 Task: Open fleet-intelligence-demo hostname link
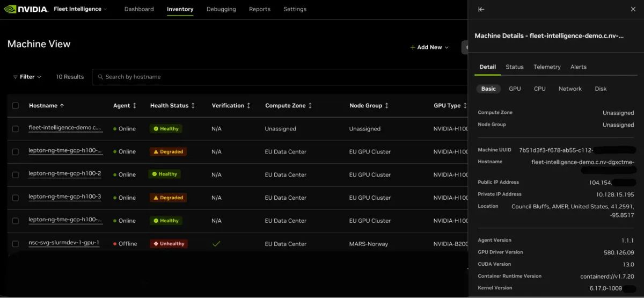point(65,128)
